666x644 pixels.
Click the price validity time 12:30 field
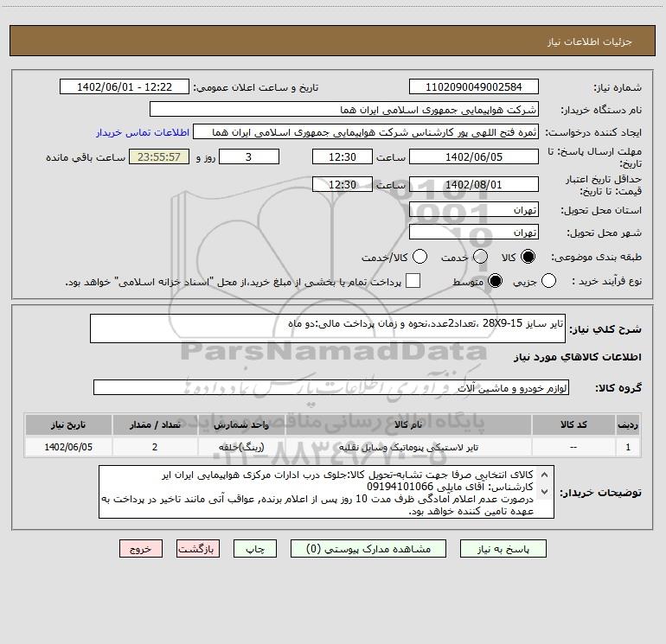click(x=343, y=184)
